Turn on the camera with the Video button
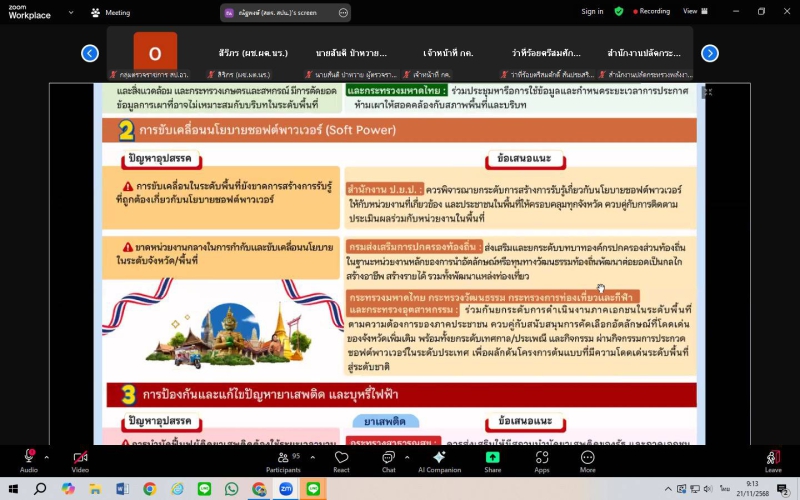The width and height of the screenshot is (800, 500). click(79, 458)
